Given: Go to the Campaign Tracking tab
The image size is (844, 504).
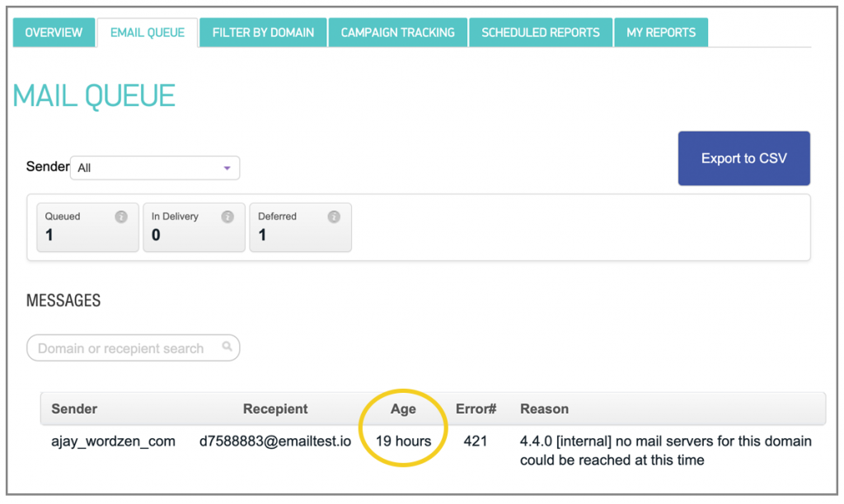Looking at the screenshot, I should (x=397, y=33).
